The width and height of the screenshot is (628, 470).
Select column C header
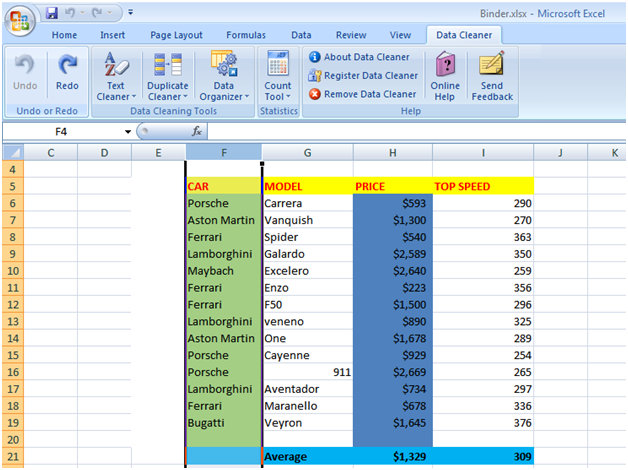pyautogui.click(x=51, y=153)
